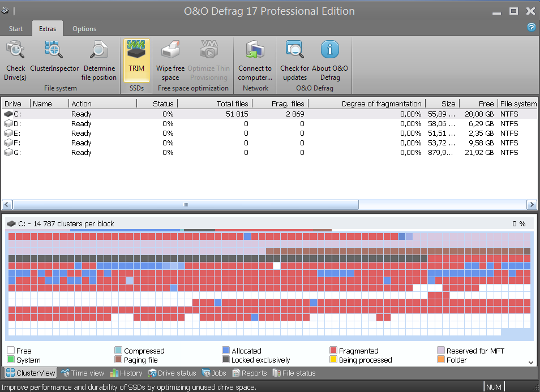
Task: Sort by the Drive column header
Action: (16, 104)
